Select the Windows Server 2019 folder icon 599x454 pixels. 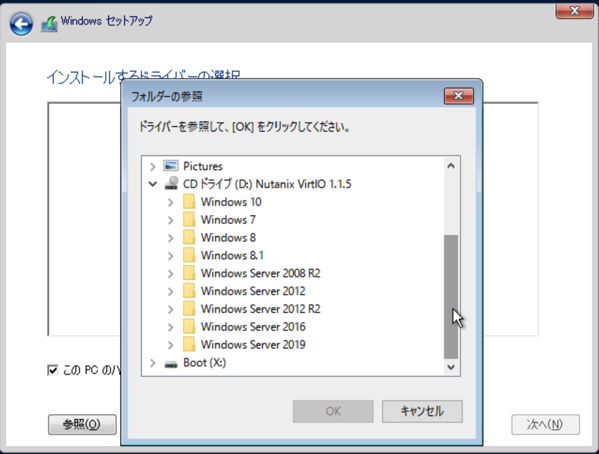[x=189, y=344]
